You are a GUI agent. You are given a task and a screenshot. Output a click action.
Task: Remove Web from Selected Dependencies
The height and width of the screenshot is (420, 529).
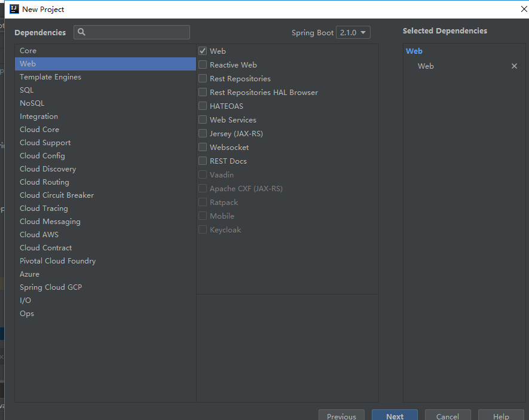tap(514, 66)
